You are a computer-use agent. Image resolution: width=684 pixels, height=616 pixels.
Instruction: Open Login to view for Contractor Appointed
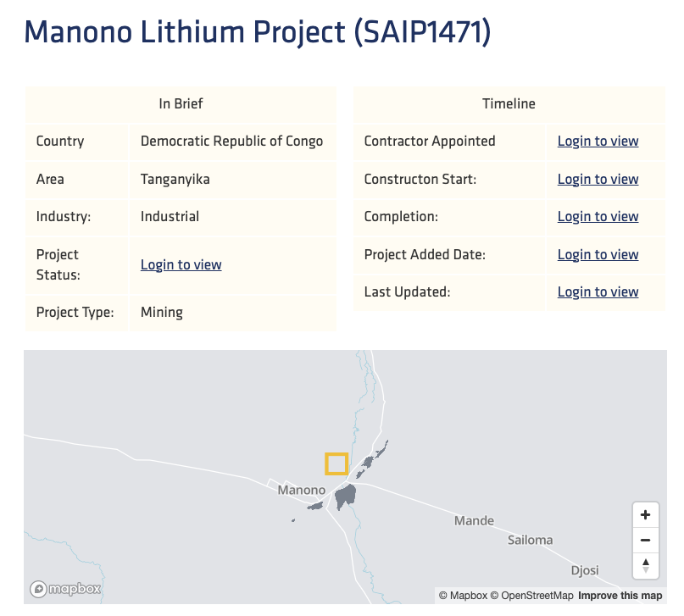[598, 142]
